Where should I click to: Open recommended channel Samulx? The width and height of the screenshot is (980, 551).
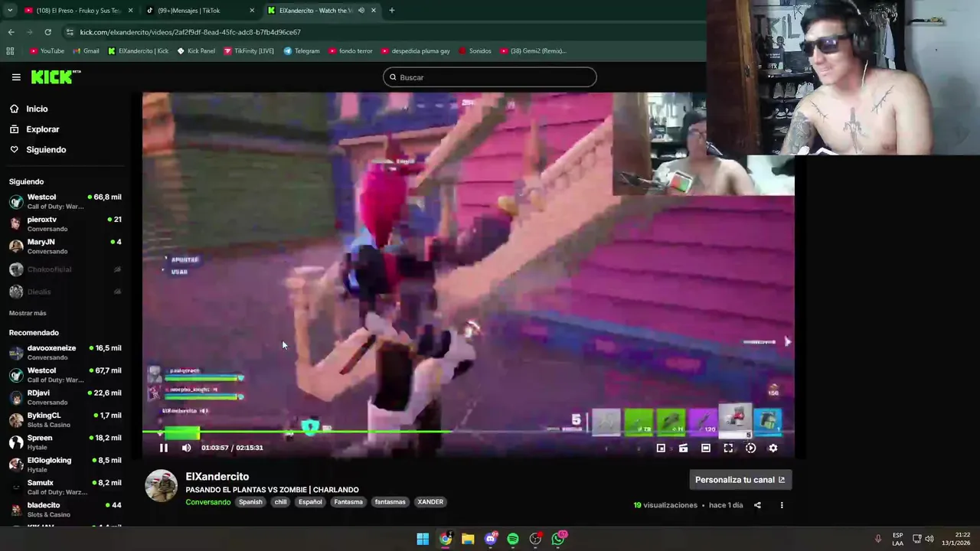(65, 487)
